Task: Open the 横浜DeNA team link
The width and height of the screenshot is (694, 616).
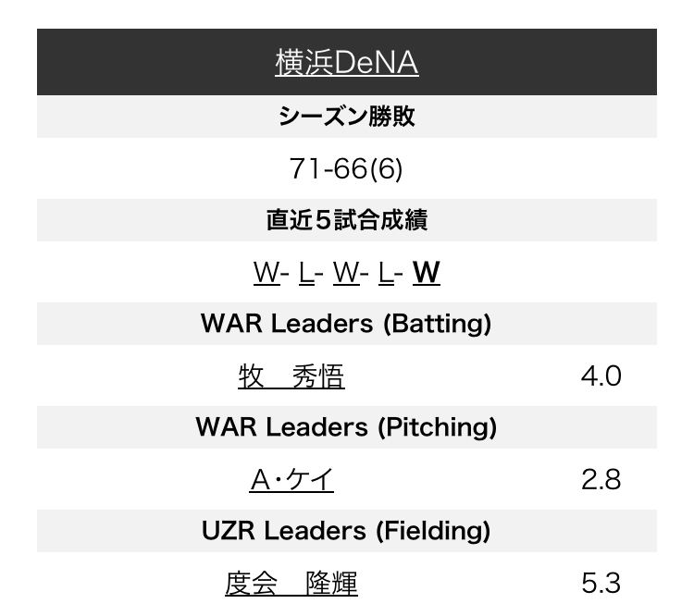Action: (x=347, y=62)
